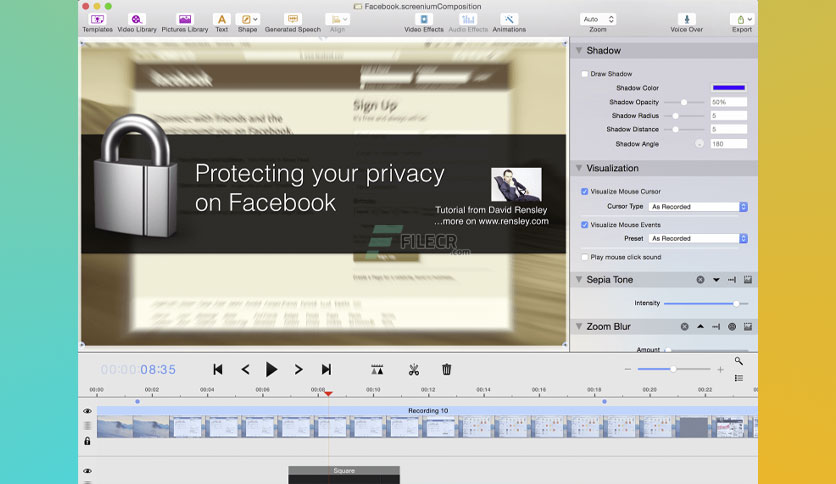
Task: Hide the Recording 10 track
Action: pyautogui.click(x=87, y=411)
